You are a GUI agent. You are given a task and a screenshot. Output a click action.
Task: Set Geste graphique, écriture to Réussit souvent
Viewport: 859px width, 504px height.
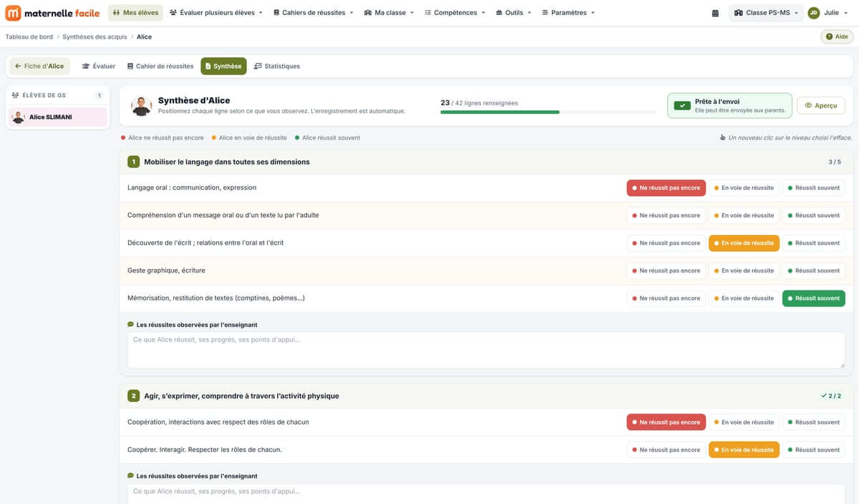[813, 271]
